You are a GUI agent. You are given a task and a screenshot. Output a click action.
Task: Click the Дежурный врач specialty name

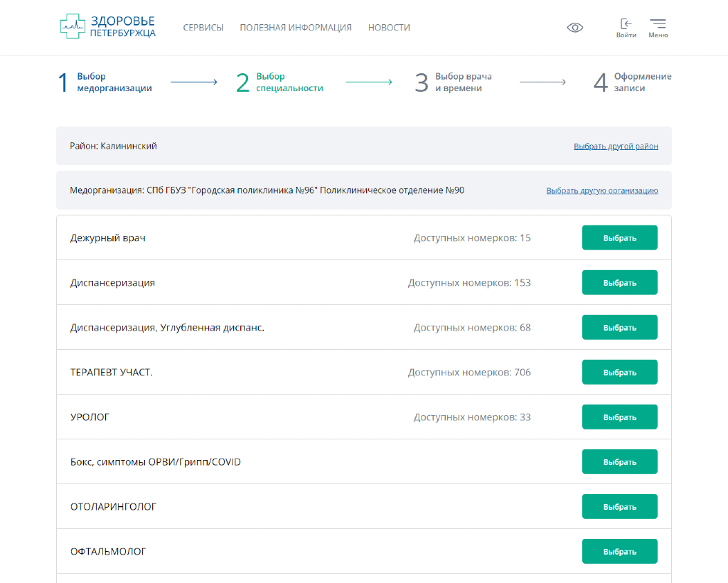point(108,238)
